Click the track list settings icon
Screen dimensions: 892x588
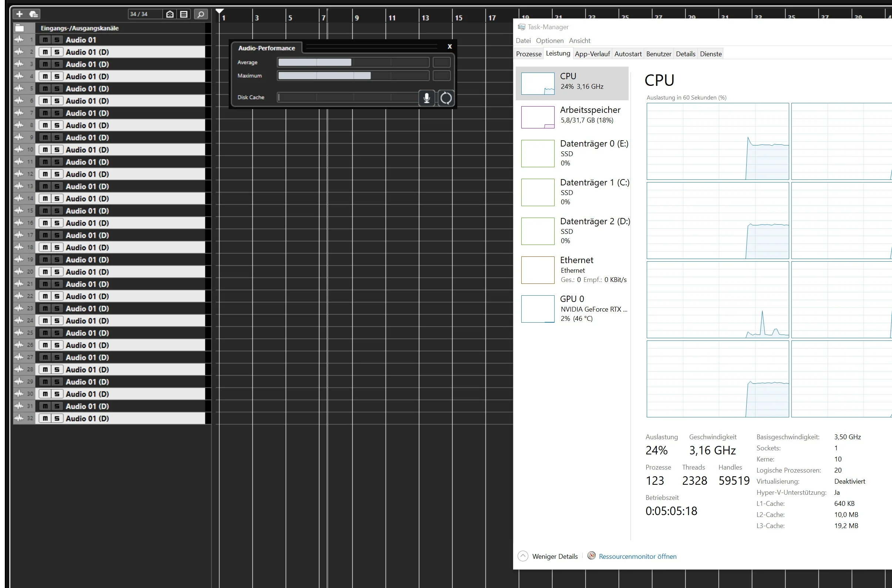[184, 14]
